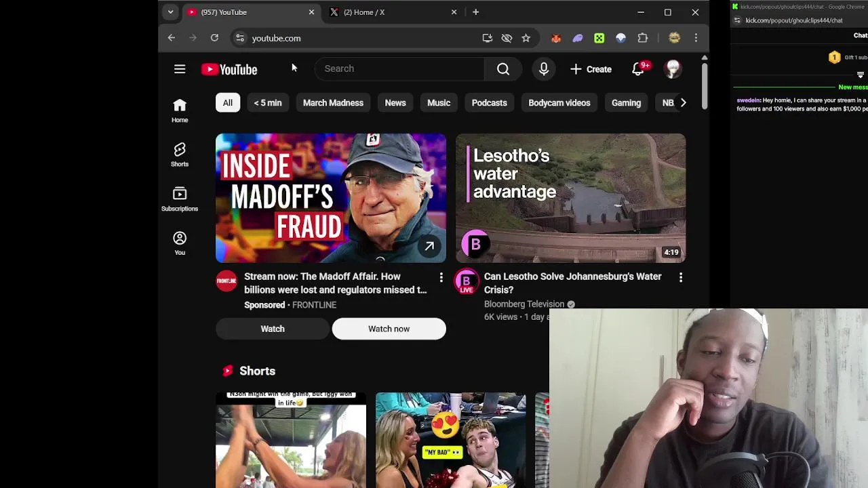Click the green extension icon in toolbar

[x=599, y=38]
